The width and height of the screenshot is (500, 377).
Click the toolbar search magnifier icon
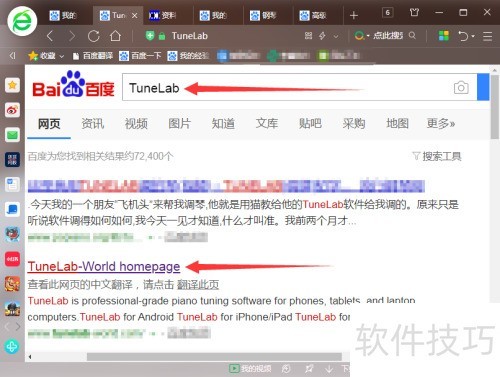coord(412,35)
